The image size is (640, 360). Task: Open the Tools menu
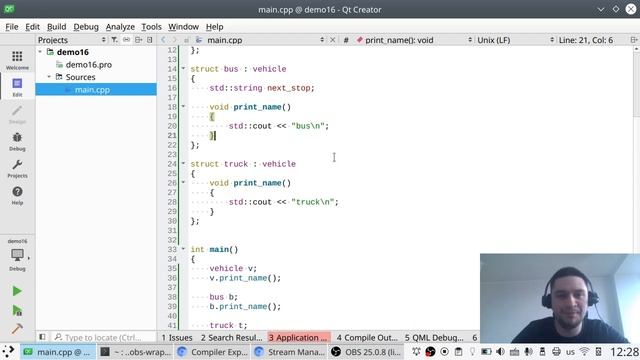[x=151, y=27]
